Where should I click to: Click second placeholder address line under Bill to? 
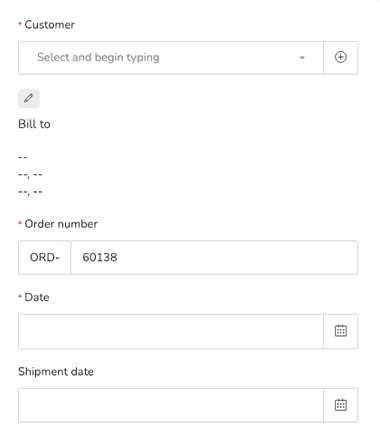[x=30, y=175]
